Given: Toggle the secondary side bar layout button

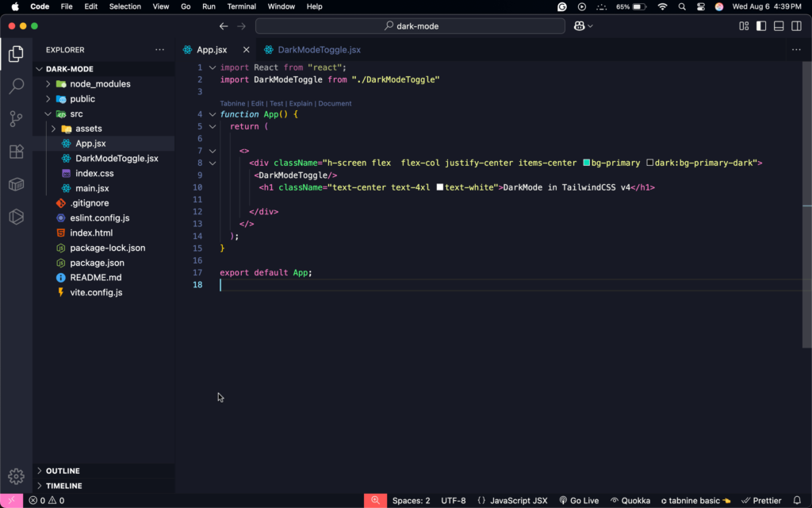Looking at the screenshot, I should 796,26.
